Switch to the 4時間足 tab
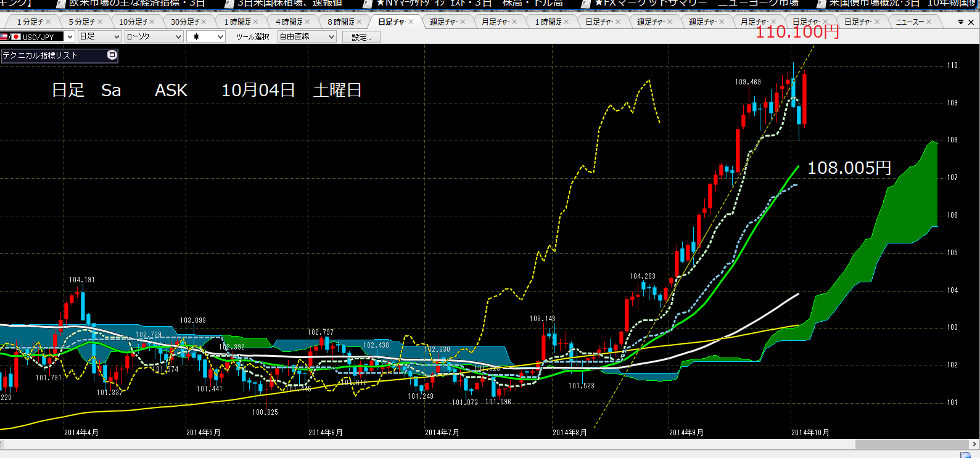 click(289, 22)
